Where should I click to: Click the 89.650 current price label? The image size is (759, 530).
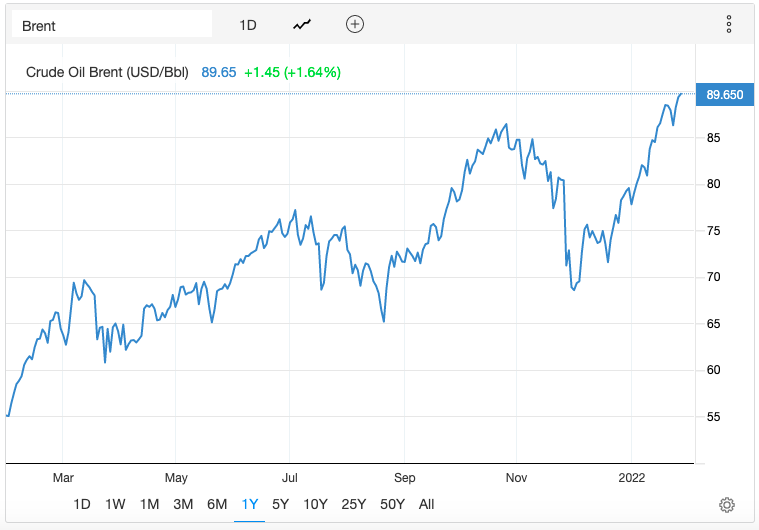tap(724, 95)
